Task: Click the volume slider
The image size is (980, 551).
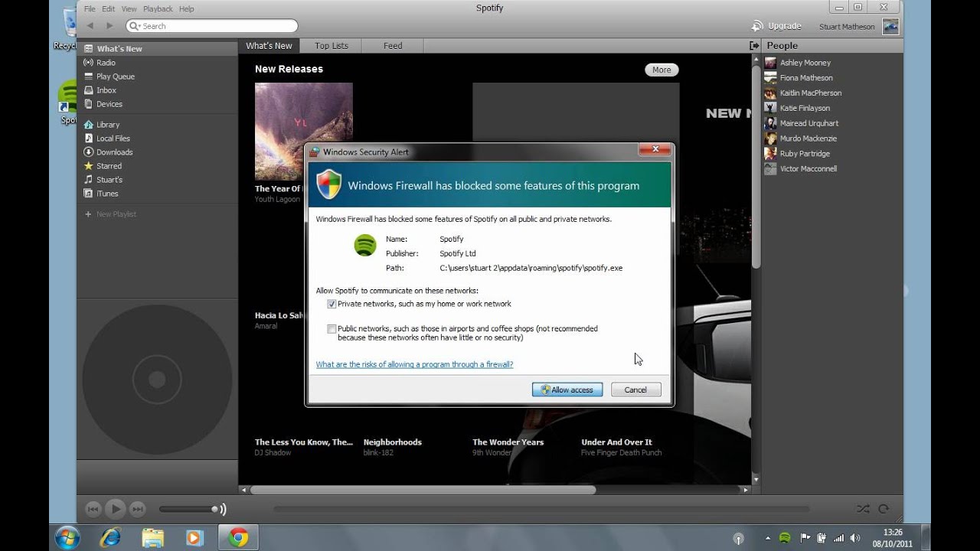Action: (188, 509)
